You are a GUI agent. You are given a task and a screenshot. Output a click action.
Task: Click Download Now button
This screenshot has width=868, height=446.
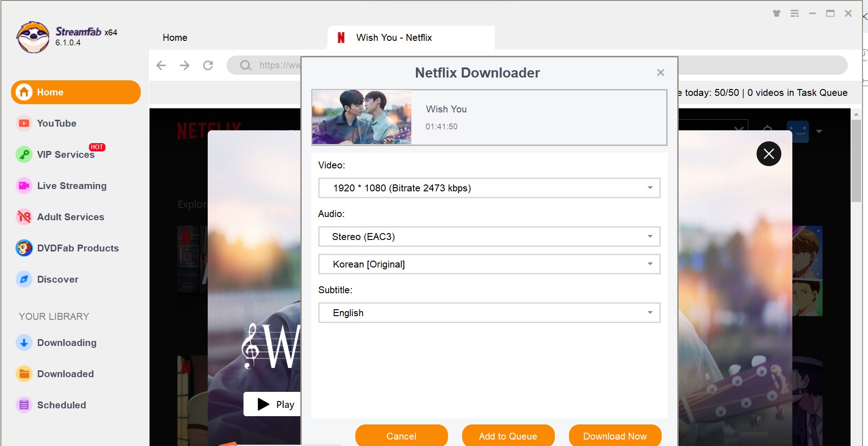(615, 436)
